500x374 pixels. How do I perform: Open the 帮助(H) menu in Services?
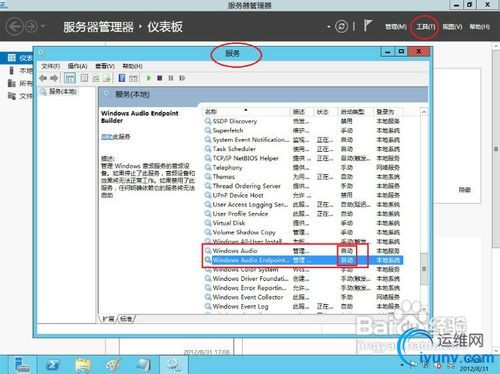(x=132, y=66)
